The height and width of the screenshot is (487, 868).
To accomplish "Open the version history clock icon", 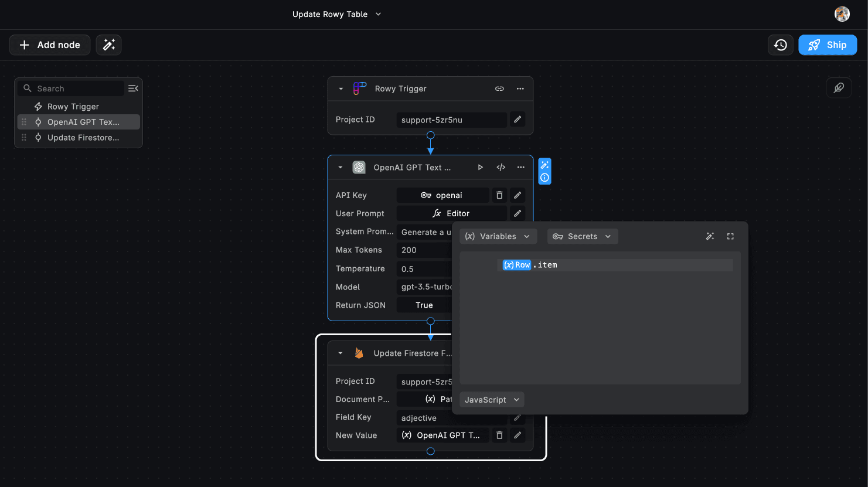I will pyautogui.click(x=780, y=45).
